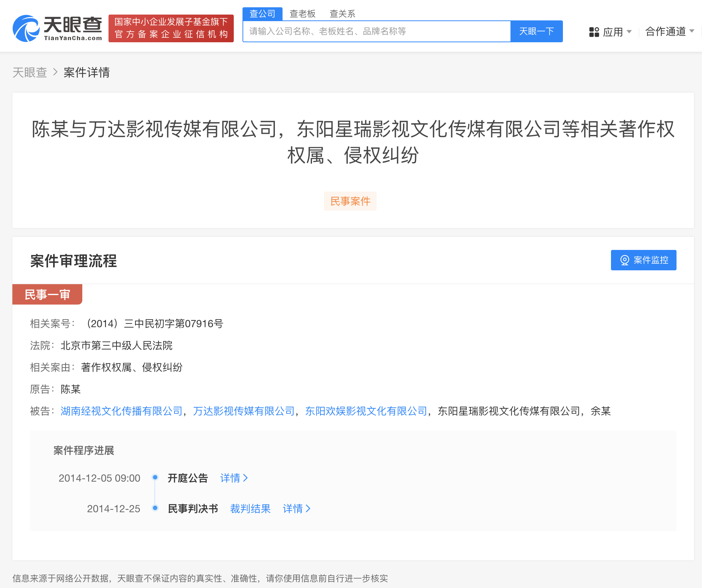Open 详情 for 开庭公告
The height and width of the screenshot is (588, 702).
234,478
